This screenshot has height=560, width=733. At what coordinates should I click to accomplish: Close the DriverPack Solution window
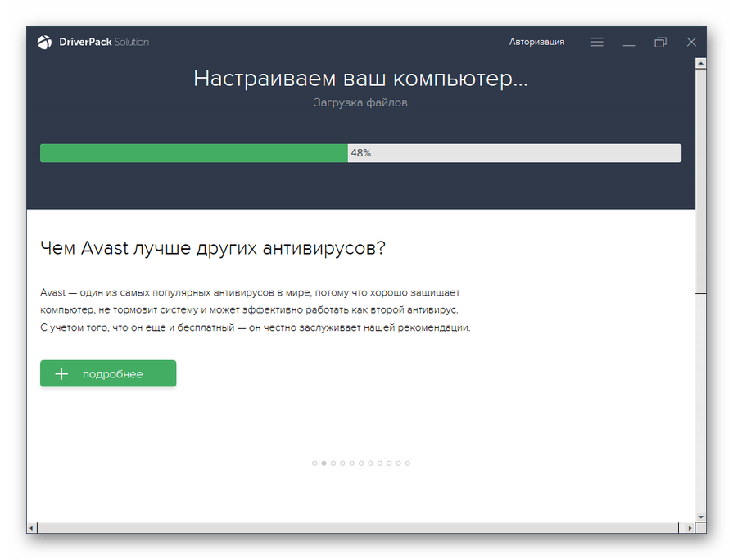tap(691, 42)
